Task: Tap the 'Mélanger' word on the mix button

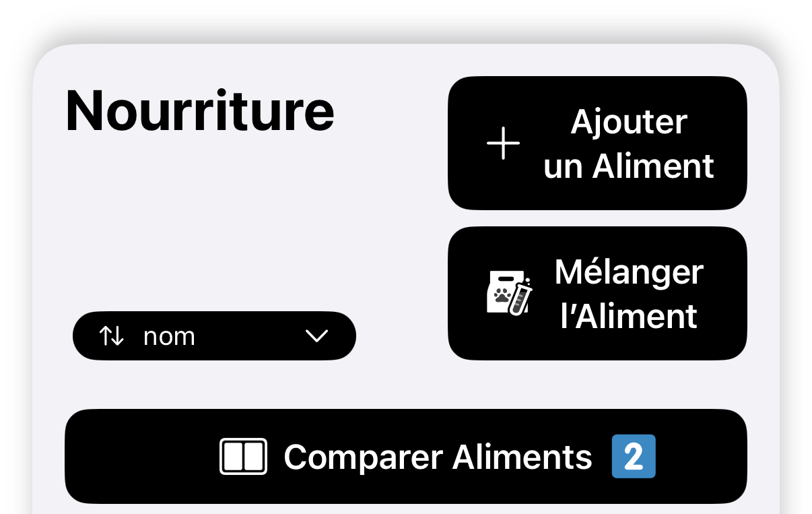Action: [628, 271]
